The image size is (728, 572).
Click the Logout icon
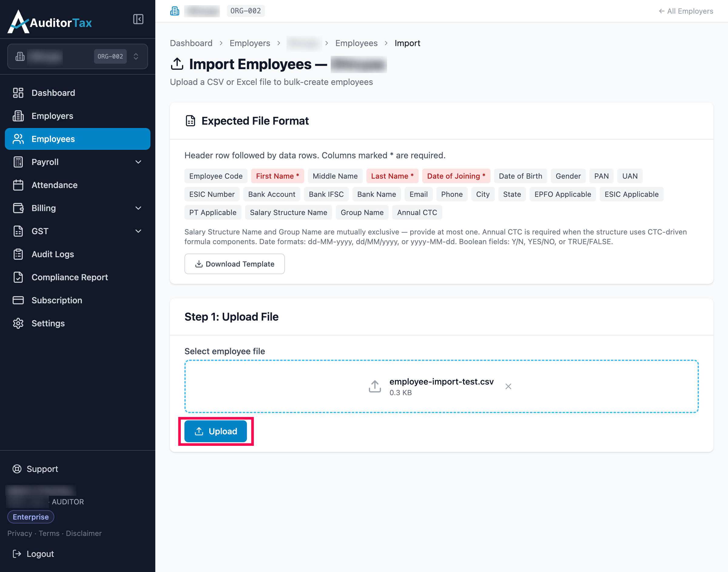click(17, 554)
